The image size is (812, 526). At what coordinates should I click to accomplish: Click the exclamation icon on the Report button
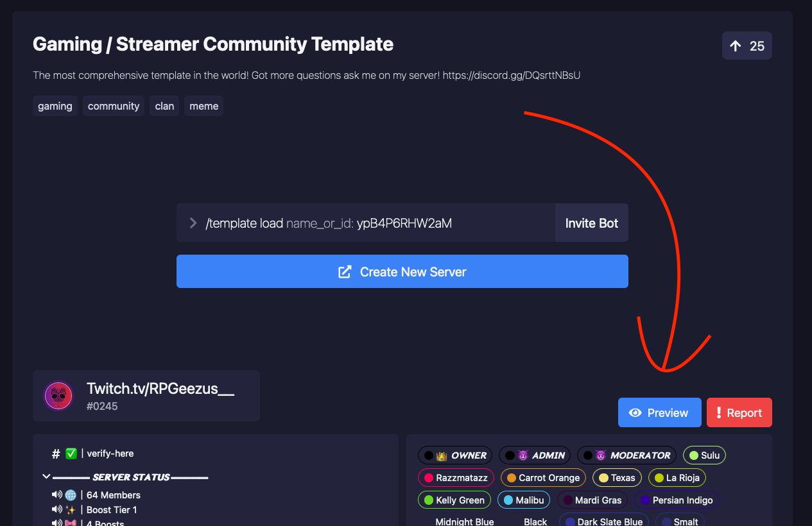point(720,413)
